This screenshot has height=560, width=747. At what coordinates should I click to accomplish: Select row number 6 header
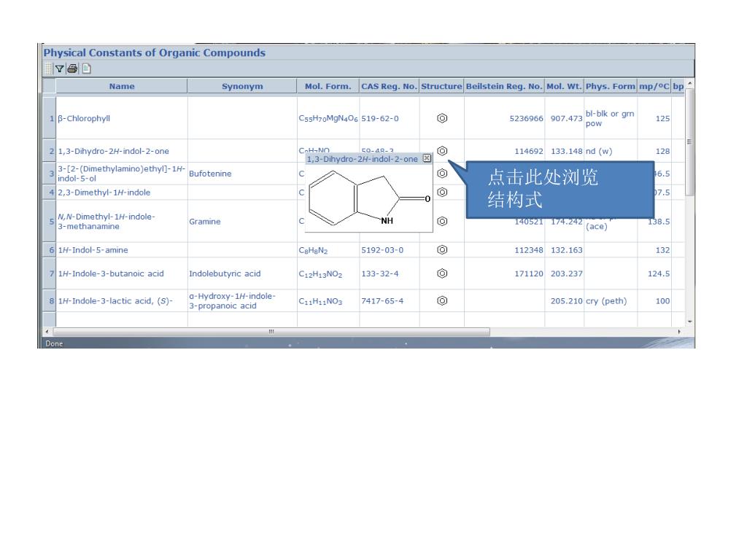point(50,250)
